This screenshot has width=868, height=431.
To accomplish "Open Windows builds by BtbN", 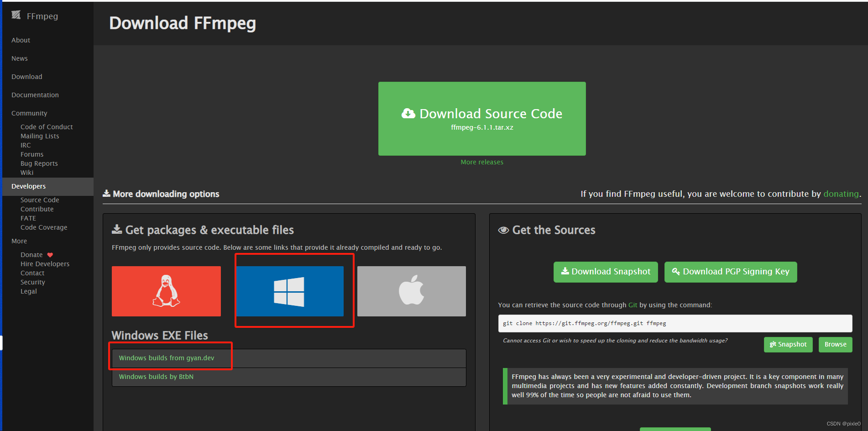I will (156, 377).
